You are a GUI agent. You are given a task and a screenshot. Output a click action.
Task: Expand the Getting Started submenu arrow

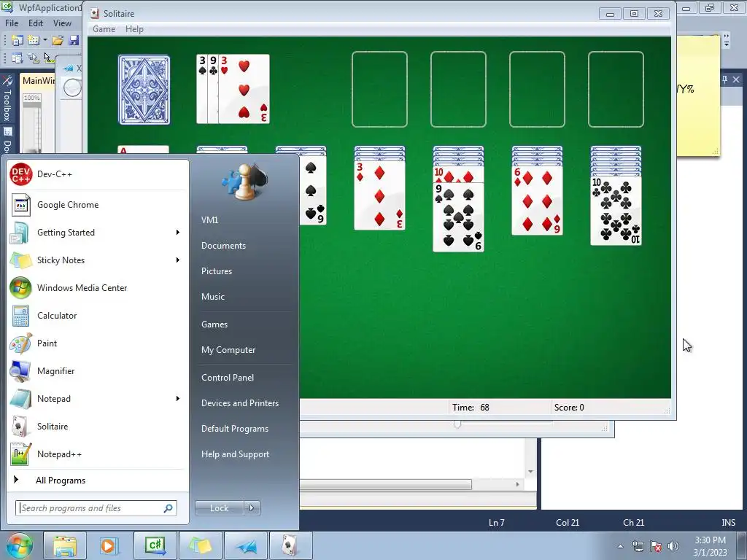click(178, 233)
